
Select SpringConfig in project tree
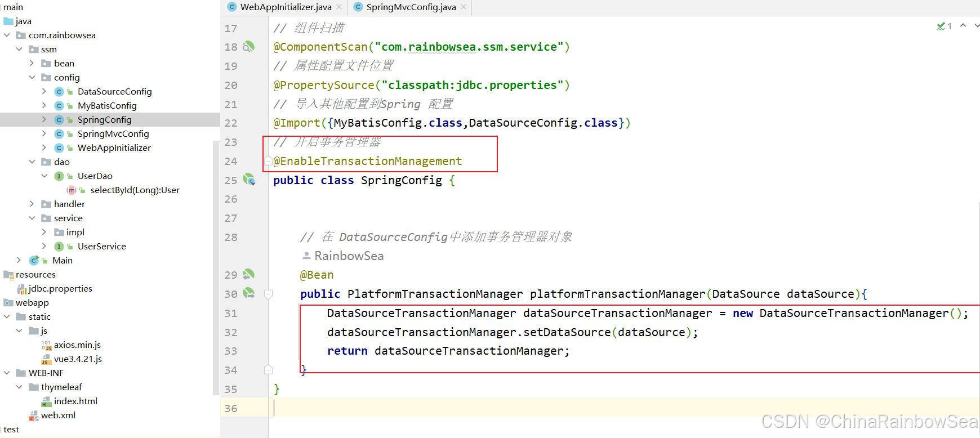105,119
